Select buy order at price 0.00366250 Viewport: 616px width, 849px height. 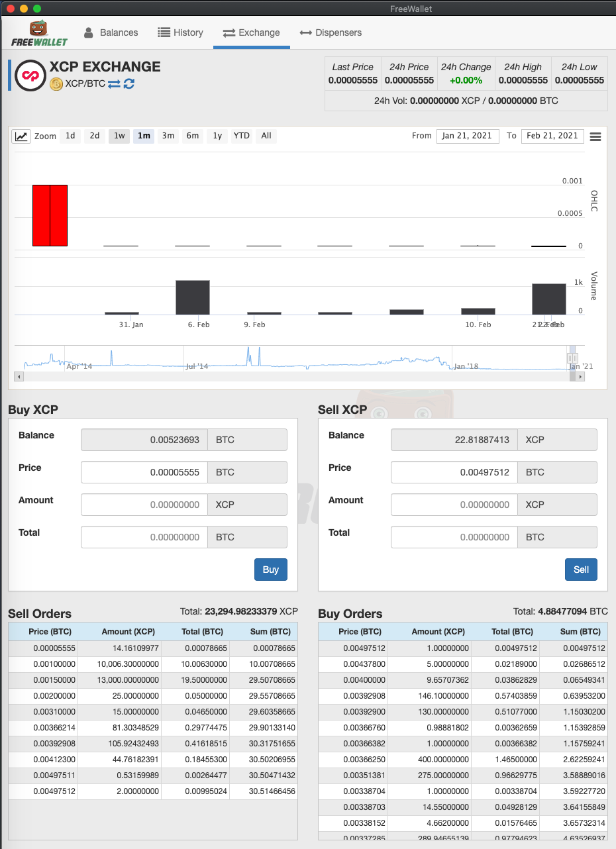click(x=463, y=760)
